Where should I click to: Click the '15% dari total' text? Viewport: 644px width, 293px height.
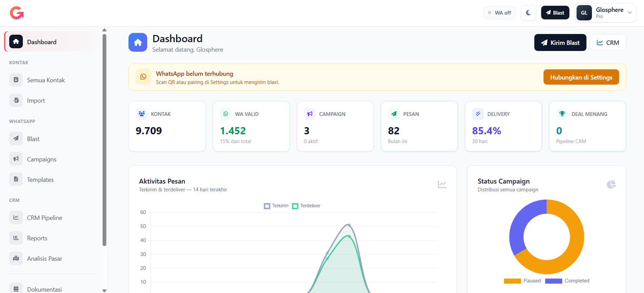(x=236, y=141)
